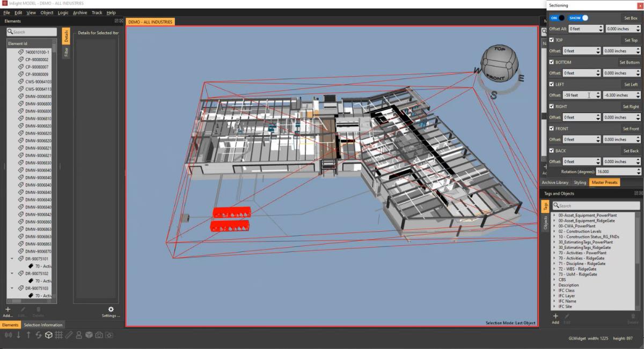This screenshot has height=349, width=644.
Task: Uncheck the TOP section plane checkbox
Action: (x=552, y=40)
